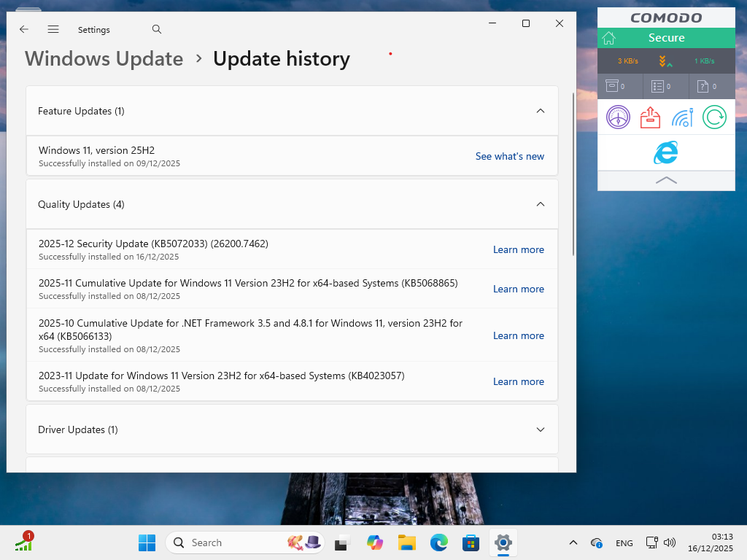Open Microsoft Store from the taskbar
Image resolution: width=747 pixels, height=560 pixels.
pos(471,542)
